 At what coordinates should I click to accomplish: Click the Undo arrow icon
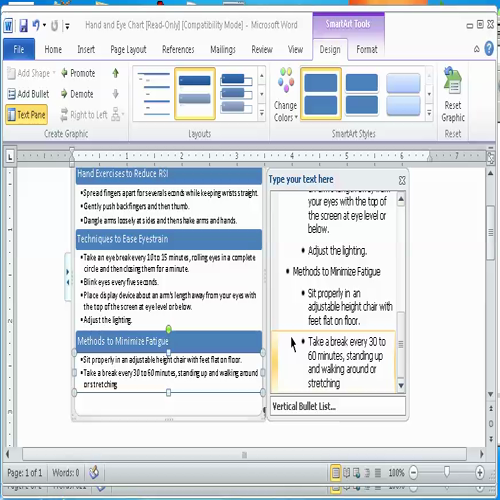36,25
